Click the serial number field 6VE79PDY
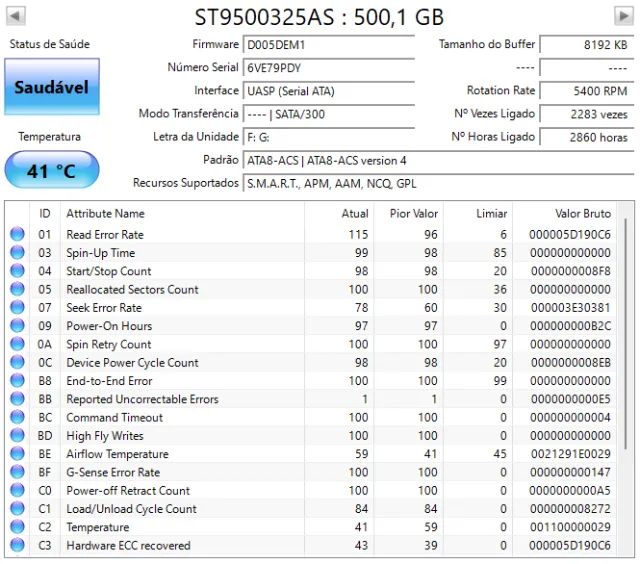 pyautogui.click(x=329, y=68)
